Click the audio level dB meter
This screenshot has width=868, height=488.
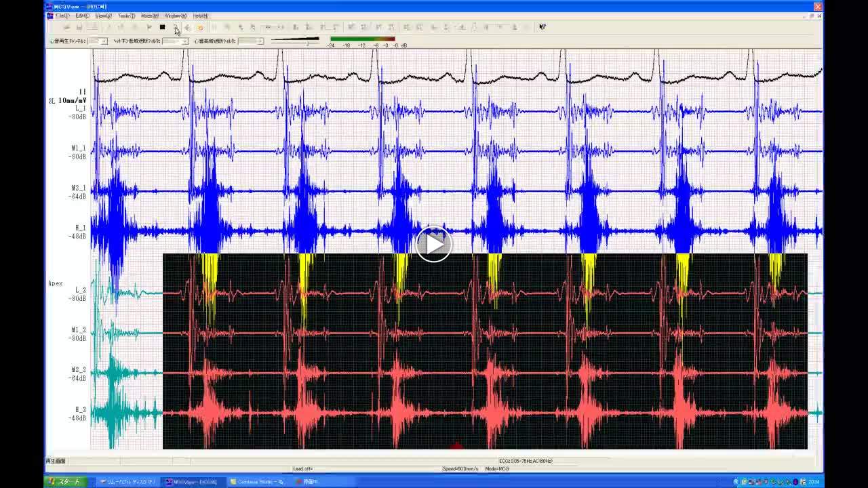pyautogui.click(x=362, y=40)
